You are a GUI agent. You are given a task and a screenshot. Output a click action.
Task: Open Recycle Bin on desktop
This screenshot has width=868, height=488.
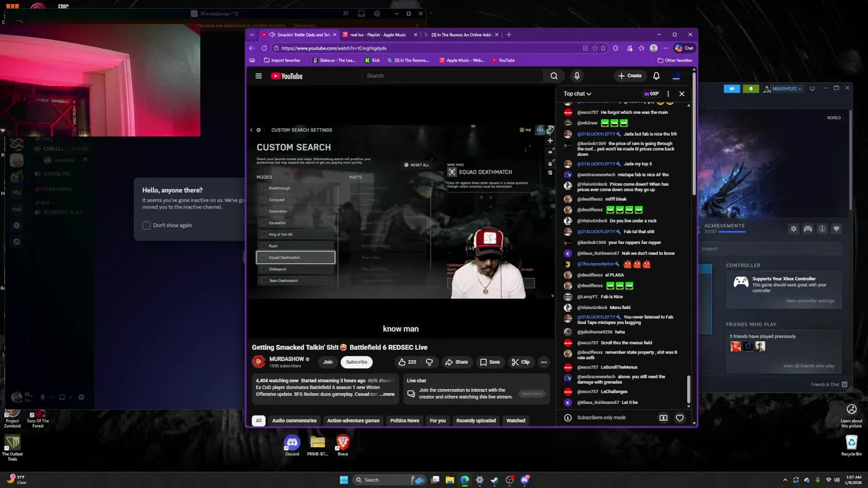[852, 445]
